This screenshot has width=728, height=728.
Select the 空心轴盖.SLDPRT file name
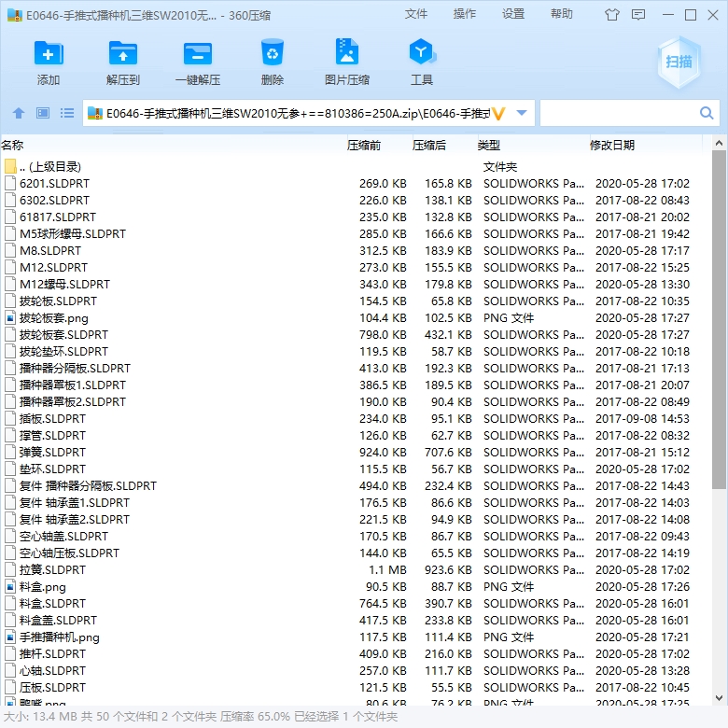[x=63, y=537]
